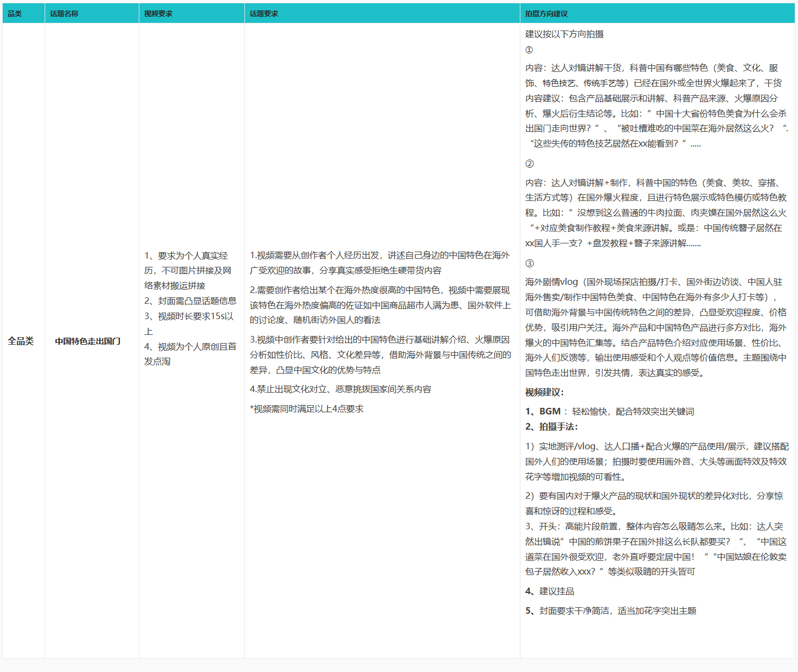Viewport: 798px width, 672px height.
Task: Click the circled number ③ marker
Action: 530,263
